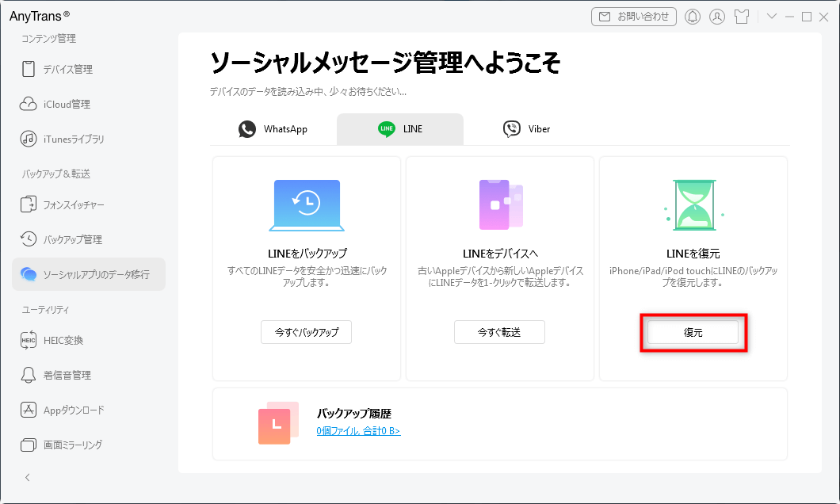Open the user account icon
The width and height of the screenshot is (840, 504).
click(717, 16)
